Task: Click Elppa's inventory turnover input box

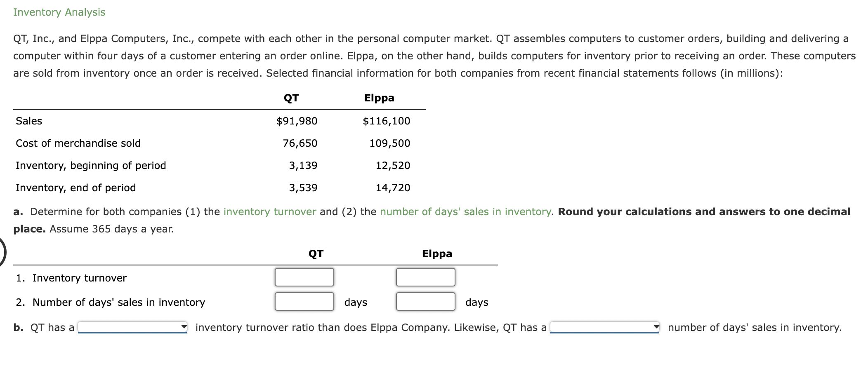Action: (425, 277)
